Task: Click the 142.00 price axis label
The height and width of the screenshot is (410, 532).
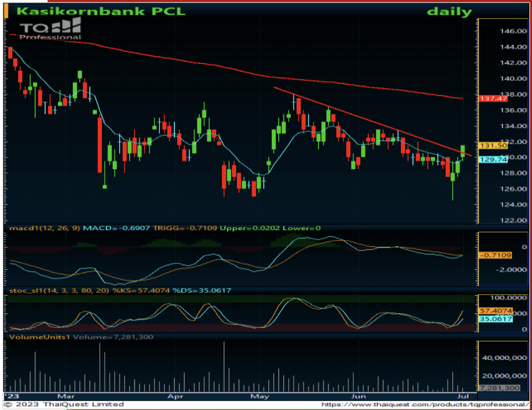Action: (x=514, y=63)
